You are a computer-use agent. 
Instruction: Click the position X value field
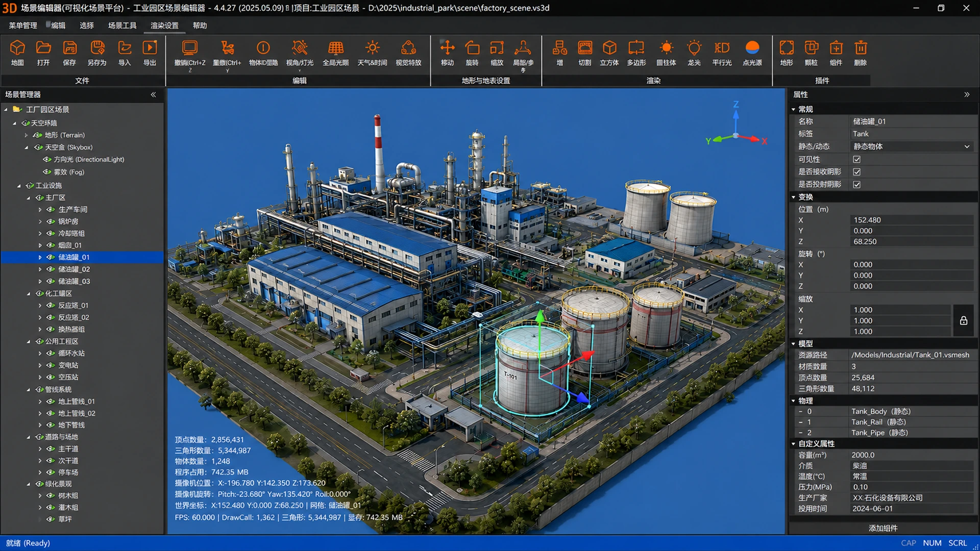(912, 220)
